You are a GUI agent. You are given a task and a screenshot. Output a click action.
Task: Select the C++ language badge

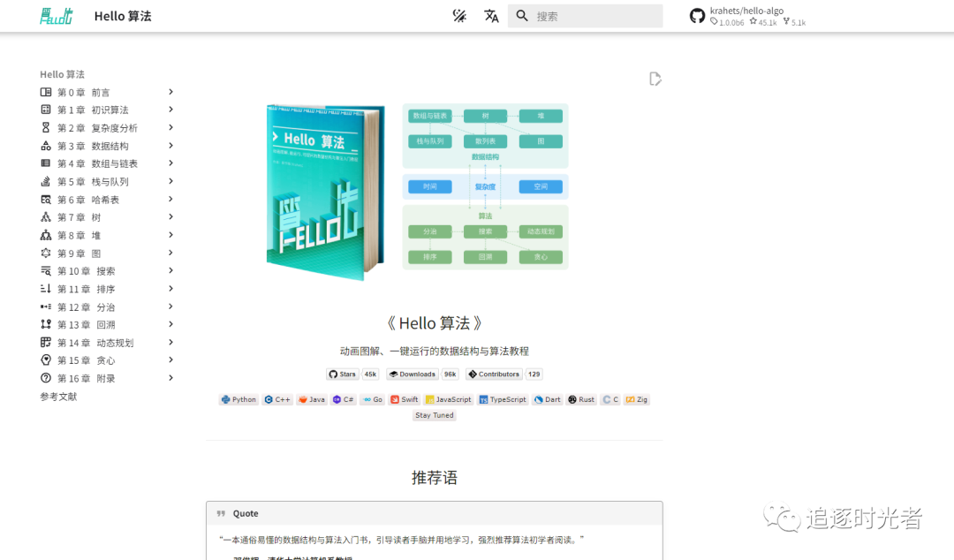point(276,399)
